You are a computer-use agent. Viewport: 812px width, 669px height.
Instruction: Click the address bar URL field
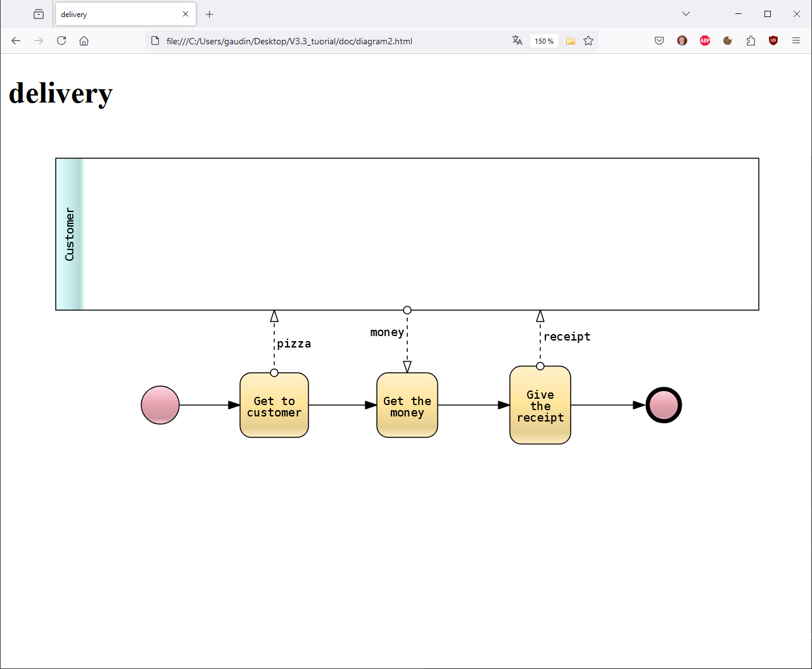329,41
